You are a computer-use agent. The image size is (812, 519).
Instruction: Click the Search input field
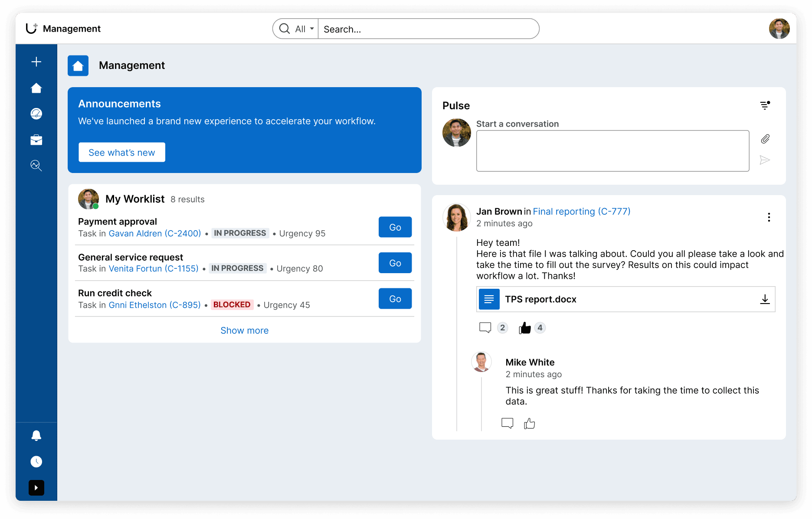coord(429,29)
